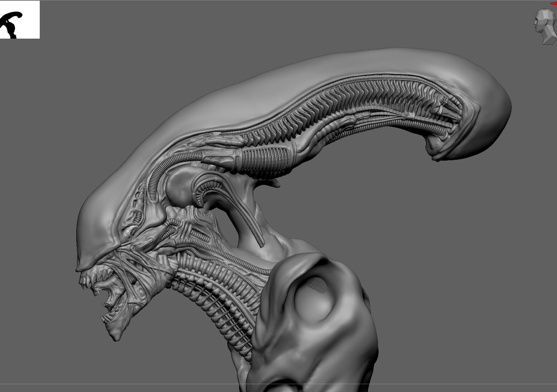Click the ear area of the gizmo head
Image resolution: width=557 pixels, height=392 pixels.
click(546, 21)
